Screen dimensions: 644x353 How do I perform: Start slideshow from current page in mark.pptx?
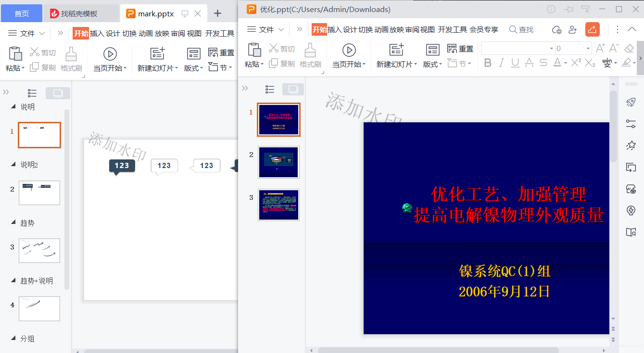click(110, 53)
